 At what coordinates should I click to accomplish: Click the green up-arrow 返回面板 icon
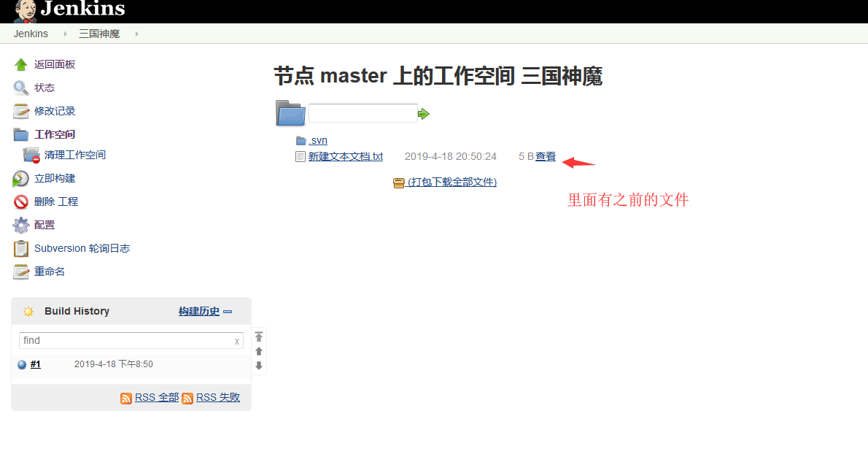(x=21, y=64)
